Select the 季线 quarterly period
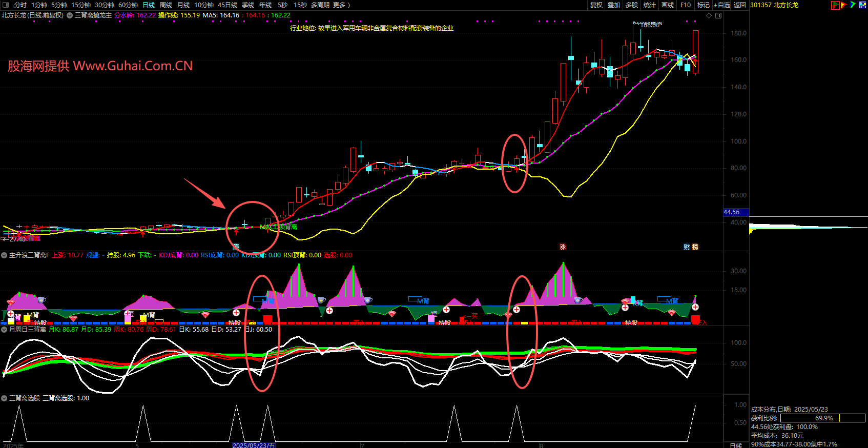The image size is (868, 448). pyautogui.click(x=248, y=5)
